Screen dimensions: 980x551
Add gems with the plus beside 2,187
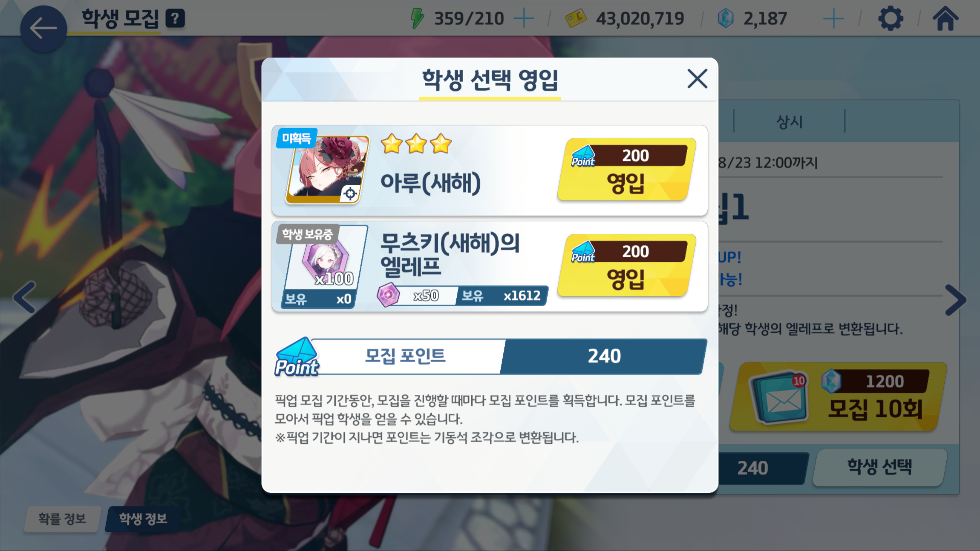click(x=833, y=18)
